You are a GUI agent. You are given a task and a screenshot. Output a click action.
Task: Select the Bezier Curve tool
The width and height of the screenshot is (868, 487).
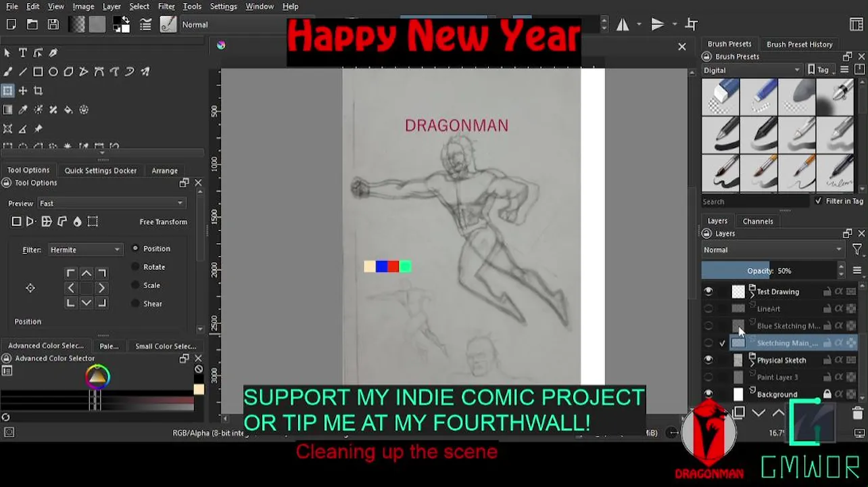pyautogui.click(x=99, y=72)
